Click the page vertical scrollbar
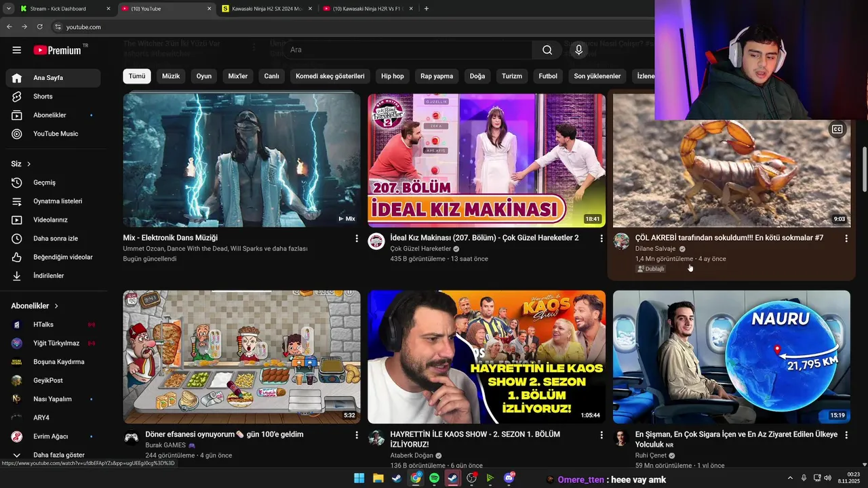This screenshot has width=868, height=488. [x=865, y=169]
